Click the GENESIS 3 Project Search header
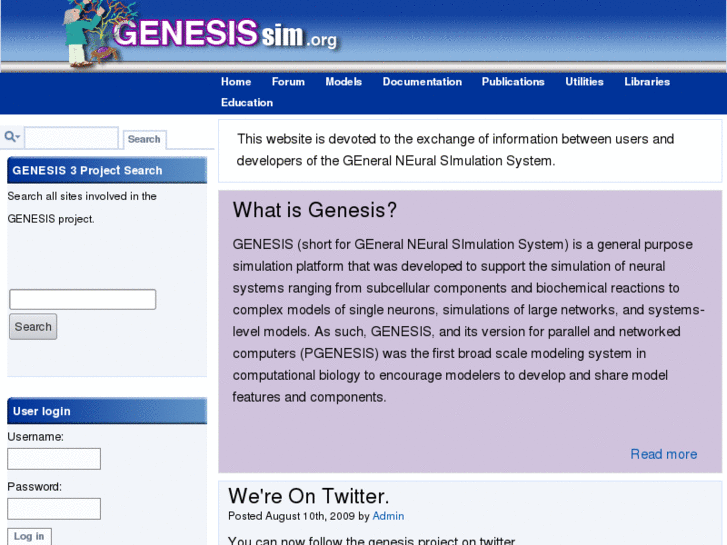 click(107, 170)
